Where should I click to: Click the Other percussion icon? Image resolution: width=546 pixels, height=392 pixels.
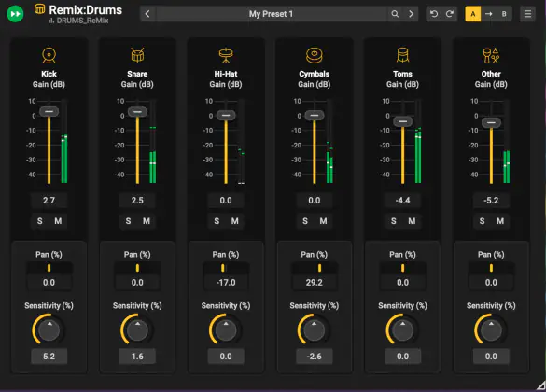[x=491, y=55]
